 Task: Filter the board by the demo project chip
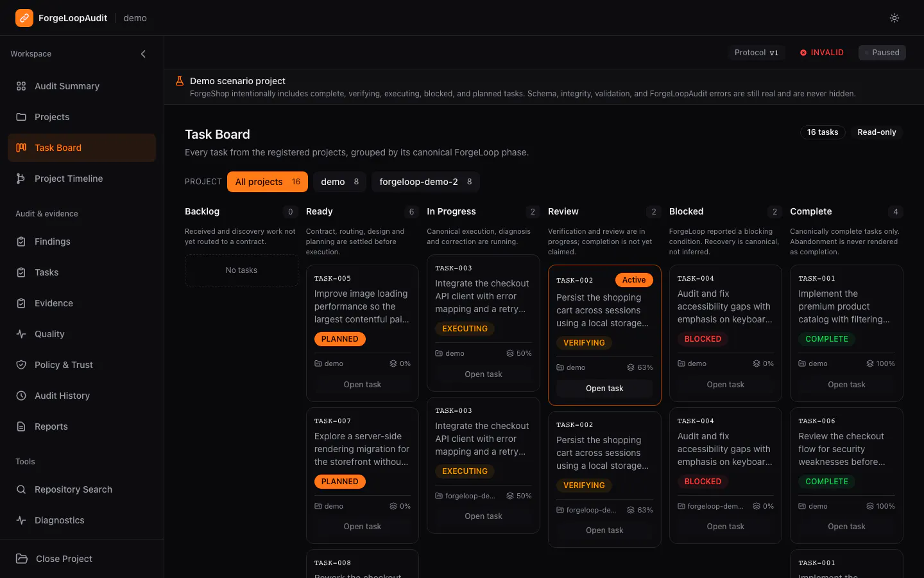click(340, 182)
